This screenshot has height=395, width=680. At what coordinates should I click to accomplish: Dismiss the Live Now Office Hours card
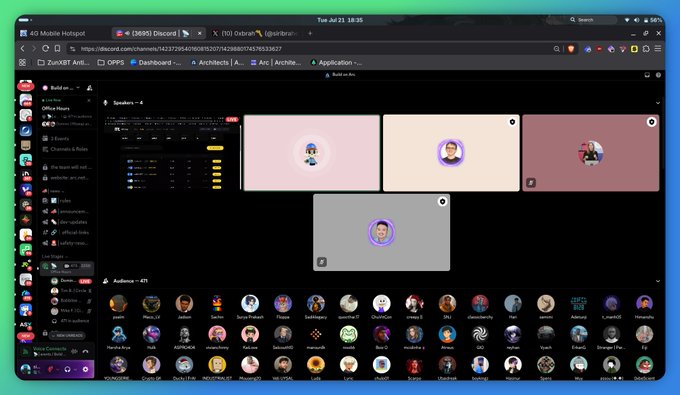[89, 100]
